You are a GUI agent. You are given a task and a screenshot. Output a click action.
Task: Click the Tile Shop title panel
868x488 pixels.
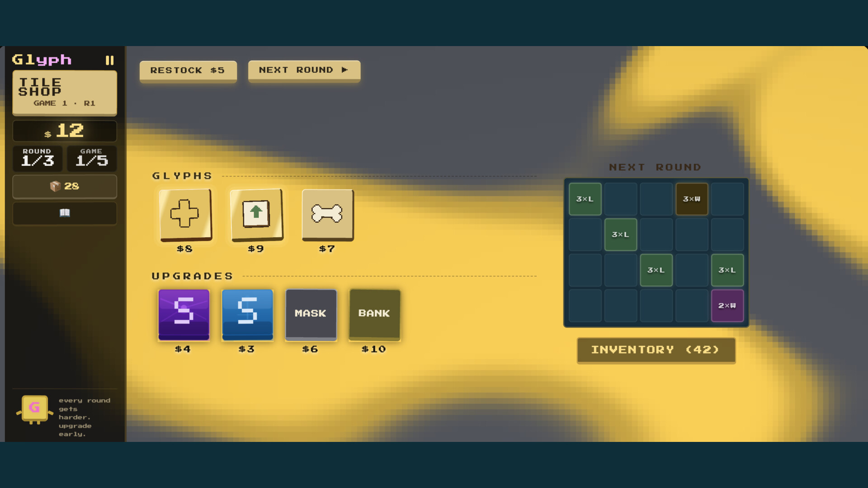(65, 92)
